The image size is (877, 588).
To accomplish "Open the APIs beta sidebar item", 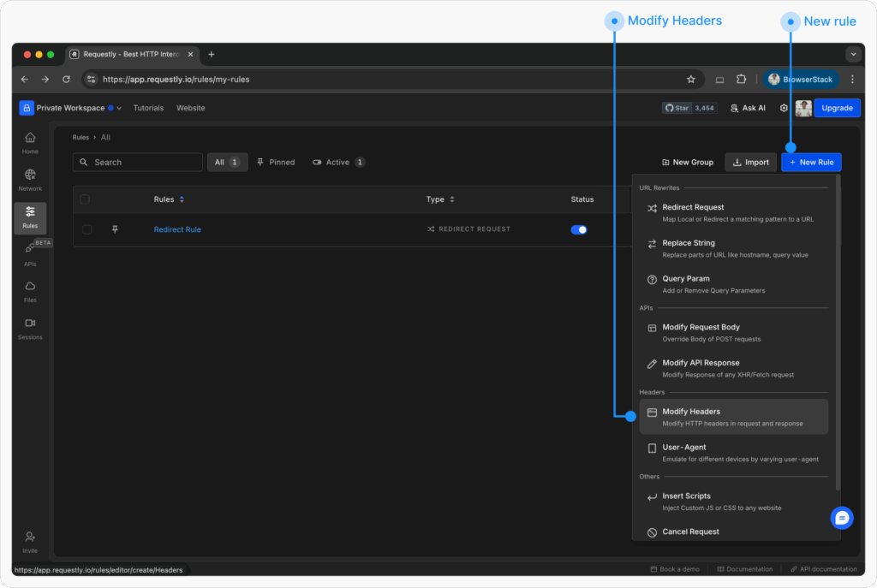I will (x=30, y=253).
